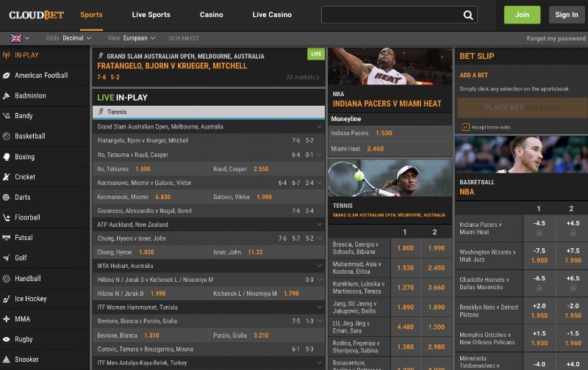The image size is (588, 370).
Task: Click the UK flag language icon
Action: [16, 38]
